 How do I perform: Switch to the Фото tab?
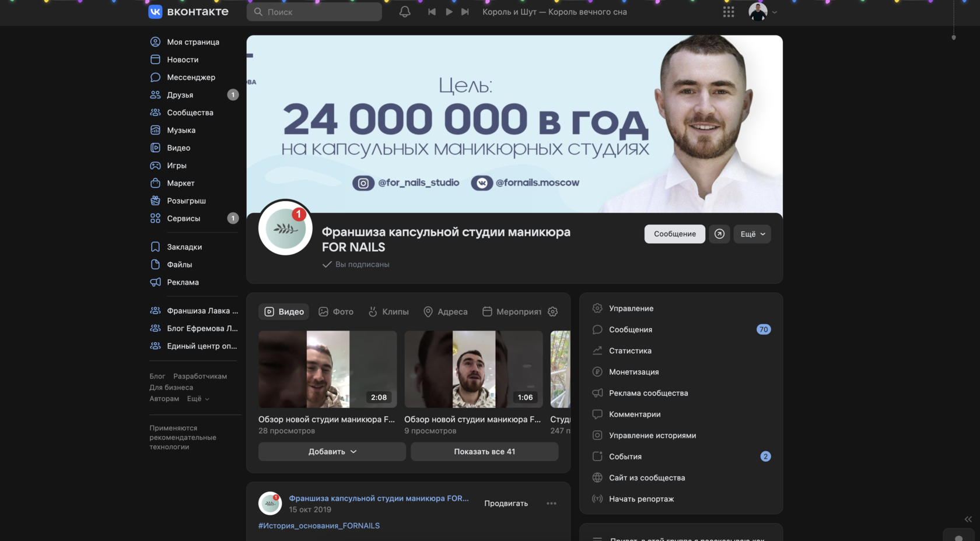pyautogui.click(x=336, y=312)
